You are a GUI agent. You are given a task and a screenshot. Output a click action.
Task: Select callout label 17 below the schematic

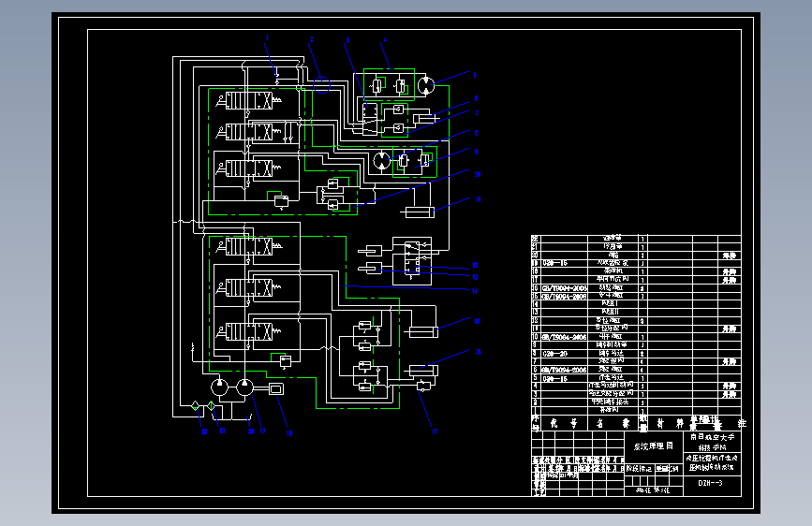435,431
